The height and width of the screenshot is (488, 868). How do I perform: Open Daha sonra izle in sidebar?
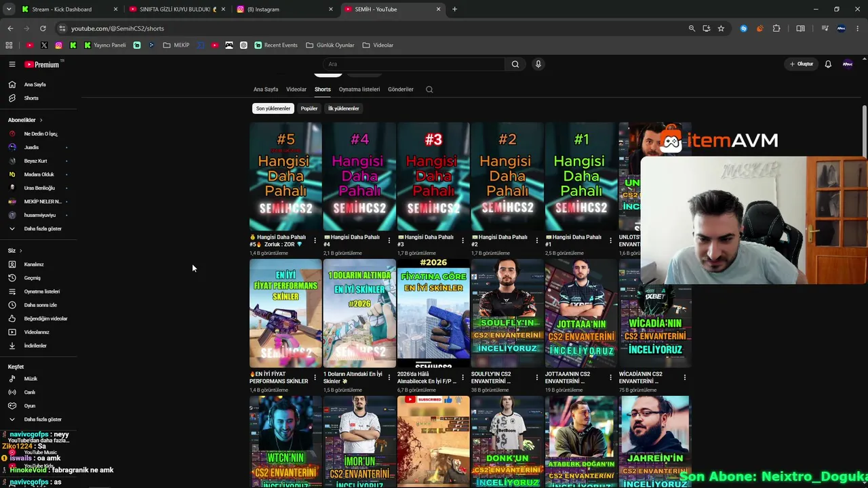tap(41, 305)
